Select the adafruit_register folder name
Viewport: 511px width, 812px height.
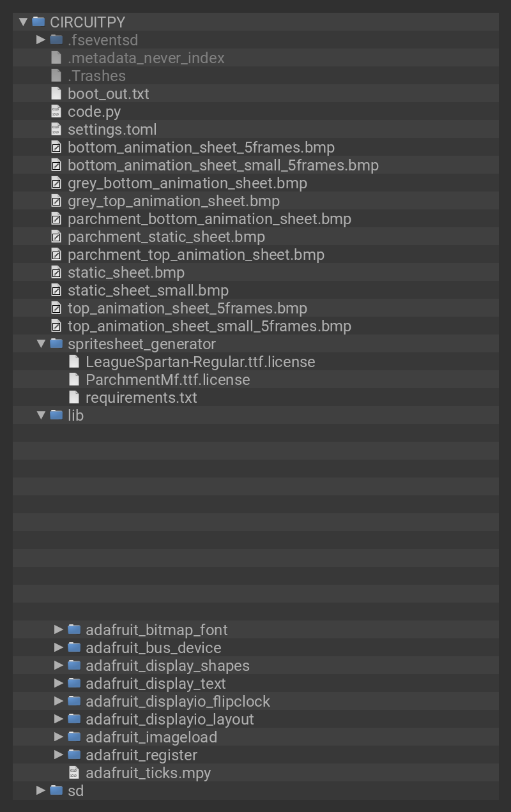click(141, 755)
